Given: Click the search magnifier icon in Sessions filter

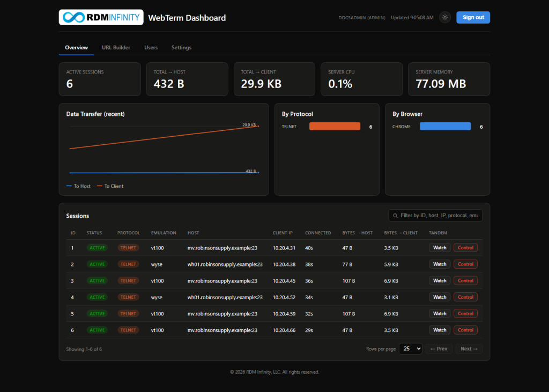Looking at the screenshot, I should (x=395, y=216).
